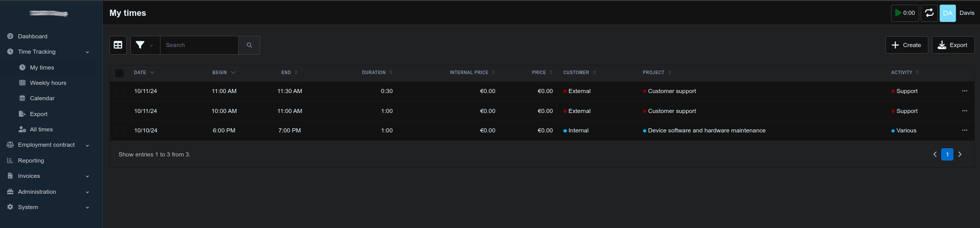The height and width of the screenshot is (228, 980).
Task: Select checkbox for the 0:30 duration entry
Action: 119,92
